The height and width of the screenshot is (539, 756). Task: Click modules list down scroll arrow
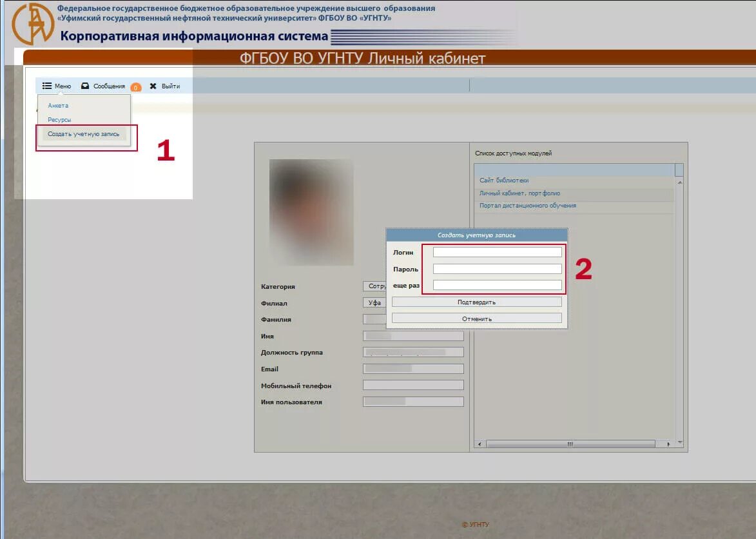pyautogui.click(x=680, y=442)
